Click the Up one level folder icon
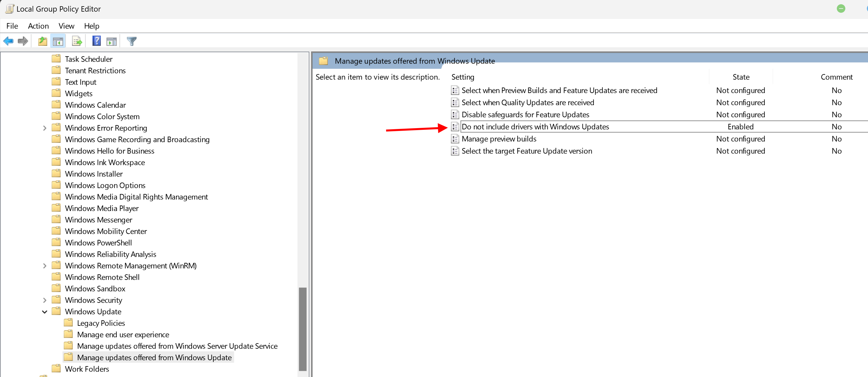The image size is (868, 377). point(43,41)
